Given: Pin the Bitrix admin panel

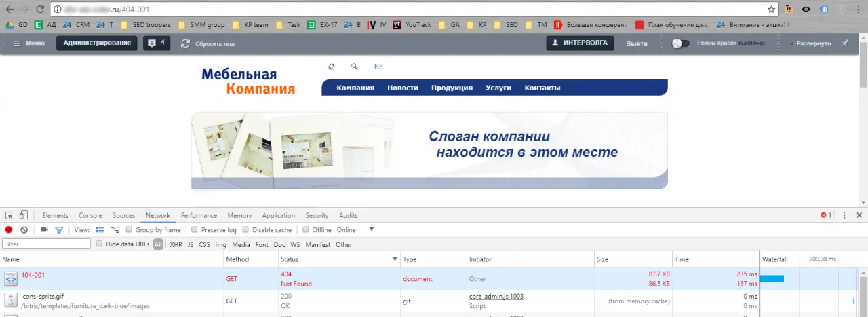Looking at the screenshot, I should click(845, 43).
